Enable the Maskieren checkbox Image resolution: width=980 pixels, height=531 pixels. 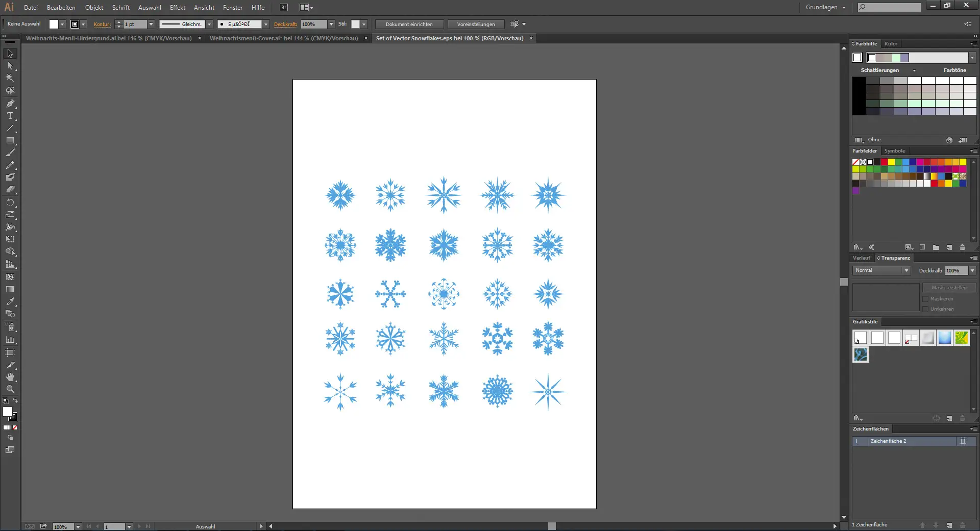coord(925,299)
